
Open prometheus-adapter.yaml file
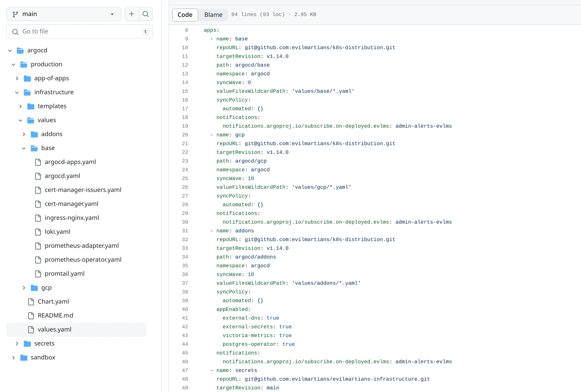[x=82, y=246]
